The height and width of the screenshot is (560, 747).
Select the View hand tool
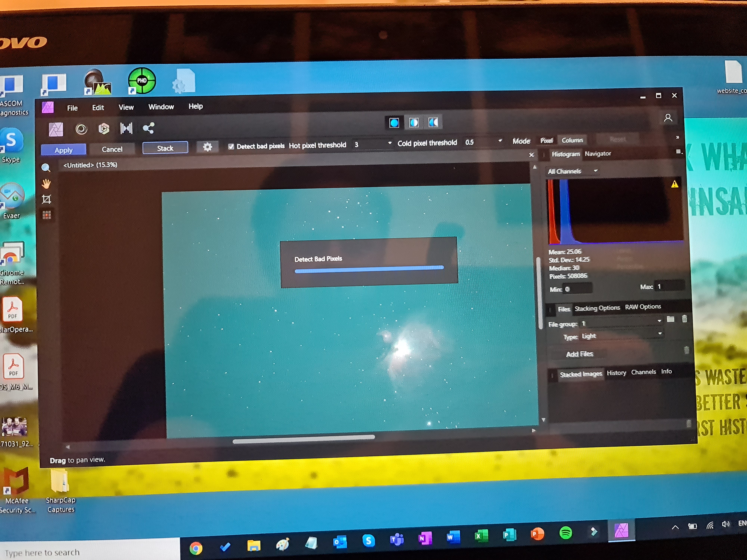pyautogui.click(x=46, y=184)
